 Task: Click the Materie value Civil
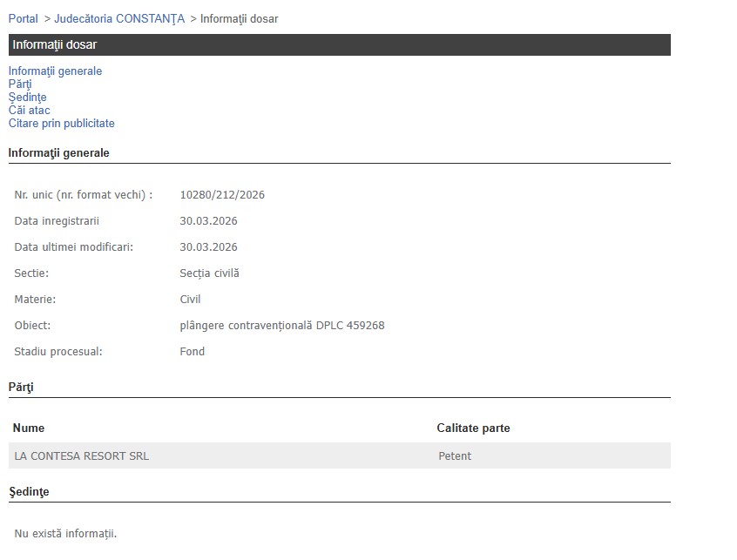[x=190, y=300]
